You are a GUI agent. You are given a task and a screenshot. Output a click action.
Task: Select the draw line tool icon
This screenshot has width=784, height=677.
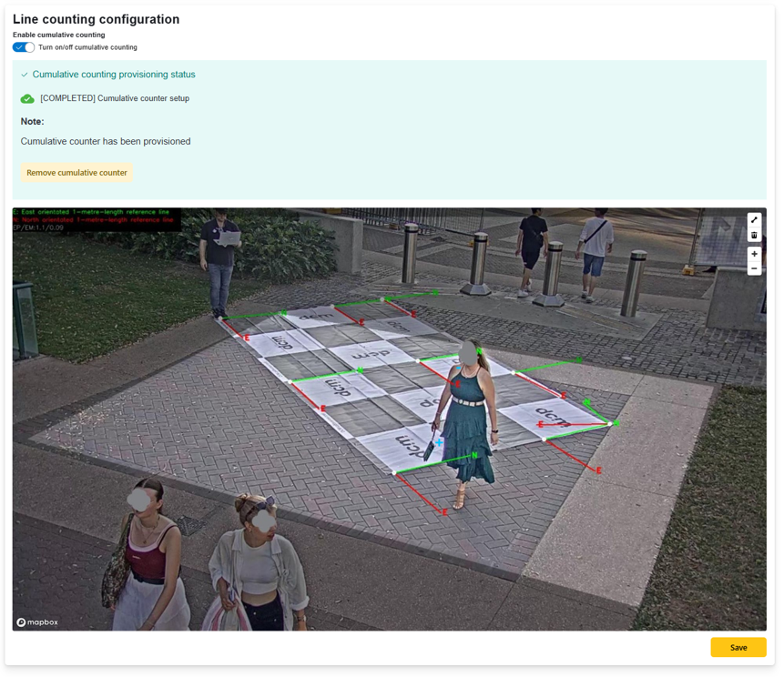(754, 220)
